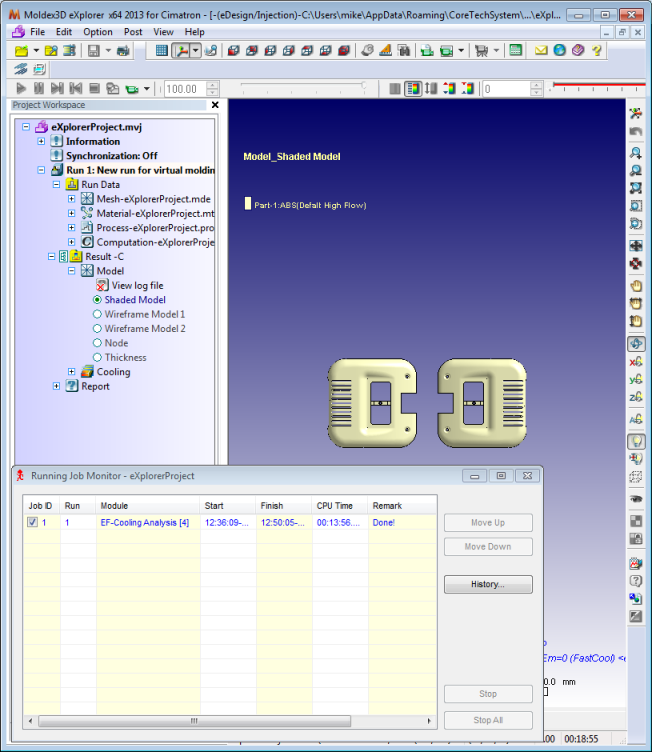Viewport: 652px width, 752px height.
Task: Click the print icon in toolbar
Action: click(123, 50)
